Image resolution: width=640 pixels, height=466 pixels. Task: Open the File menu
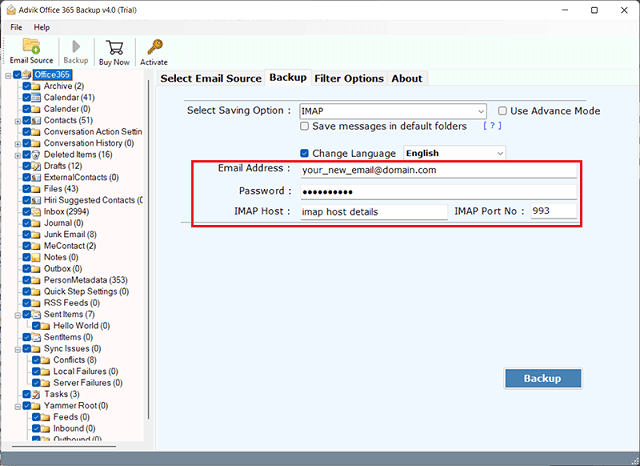16,27
